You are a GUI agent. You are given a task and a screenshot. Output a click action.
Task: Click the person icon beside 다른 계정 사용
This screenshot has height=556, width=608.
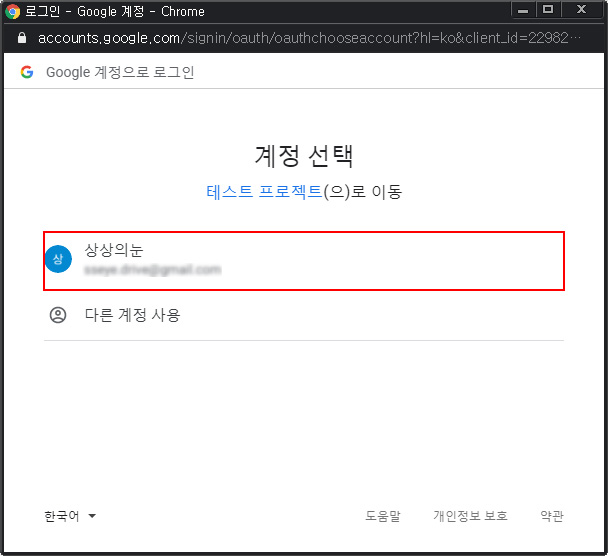pyautogui.click(x=58, y=315)
